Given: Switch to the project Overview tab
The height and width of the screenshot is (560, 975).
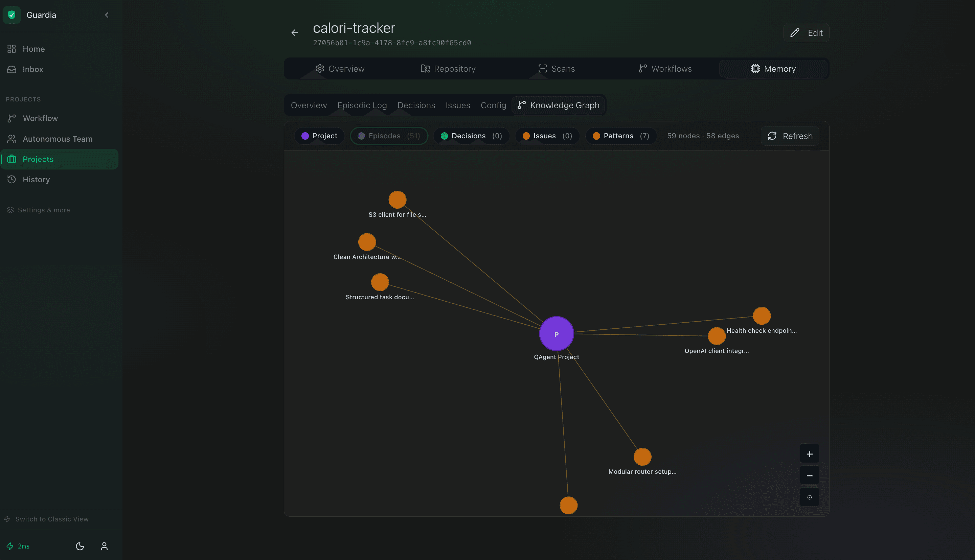Looking at the screenshot, I should pos(340,69).
